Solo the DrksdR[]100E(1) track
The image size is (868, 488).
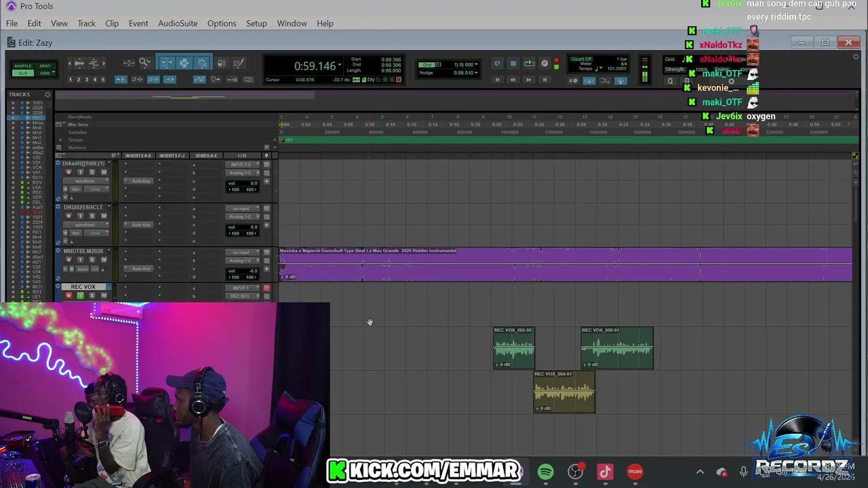pyautogui.click(x=92, y=172)
